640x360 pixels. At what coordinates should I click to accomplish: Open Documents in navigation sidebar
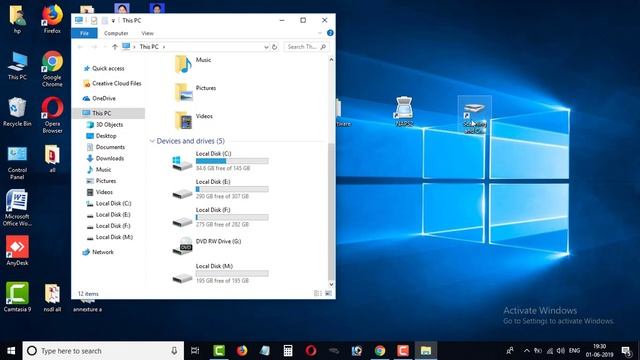pos(106,147)
